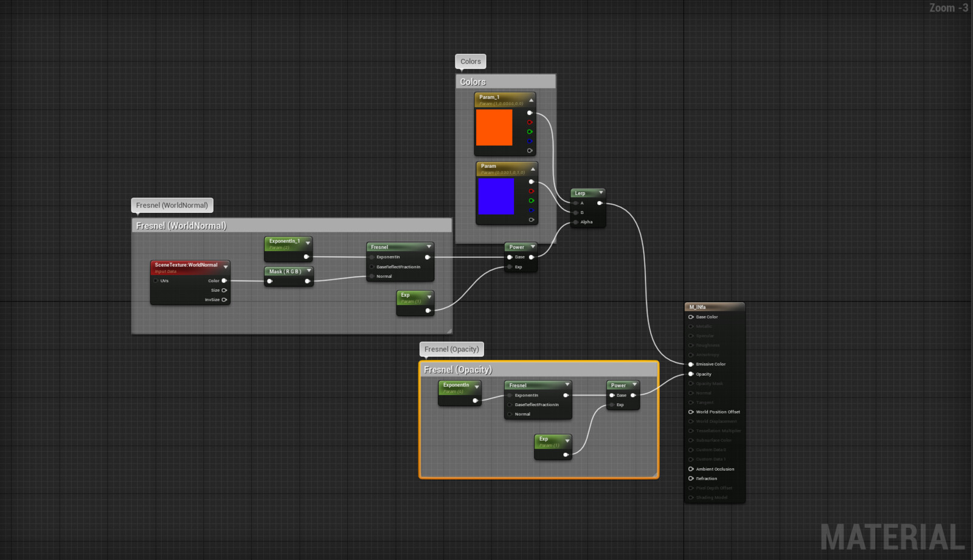Click blue Param node's green channel pin
Viewport: 973px width, 560px height.
(x=532, y=201)
